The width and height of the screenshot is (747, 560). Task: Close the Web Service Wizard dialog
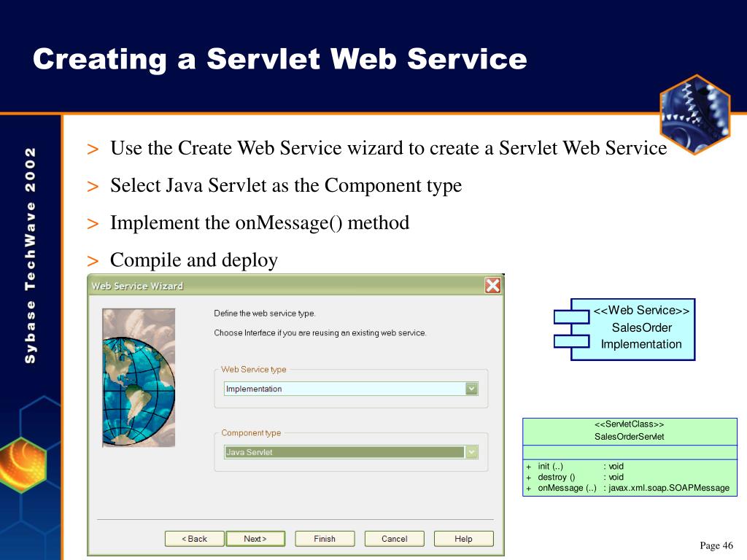[x=492, y=286]
